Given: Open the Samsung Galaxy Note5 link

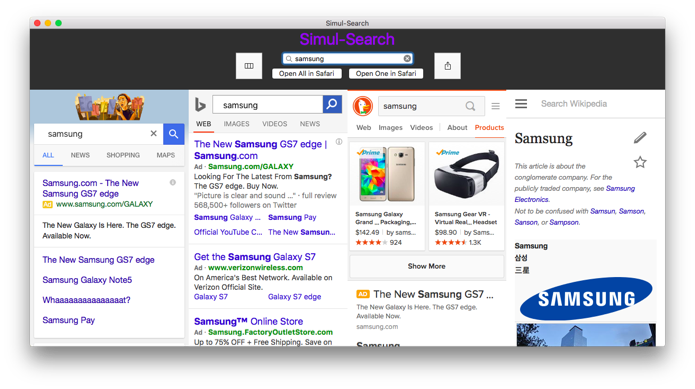Looking at the screenshot, I should pyautogui.click(x=87, y=280).
